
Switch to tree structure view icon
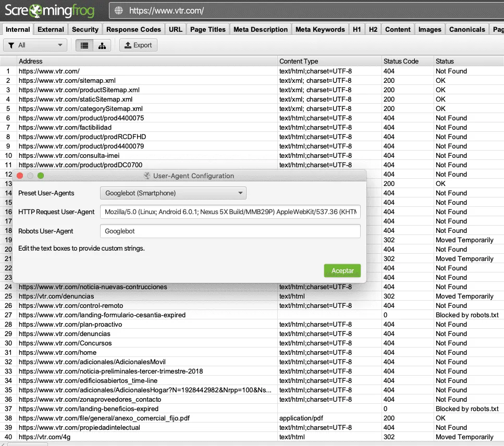102,45
